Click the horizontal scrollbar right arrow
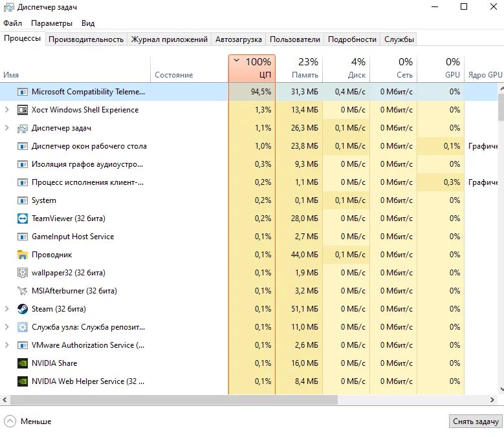The height and width of the screenshot is (437, 504). coord(492,400)
